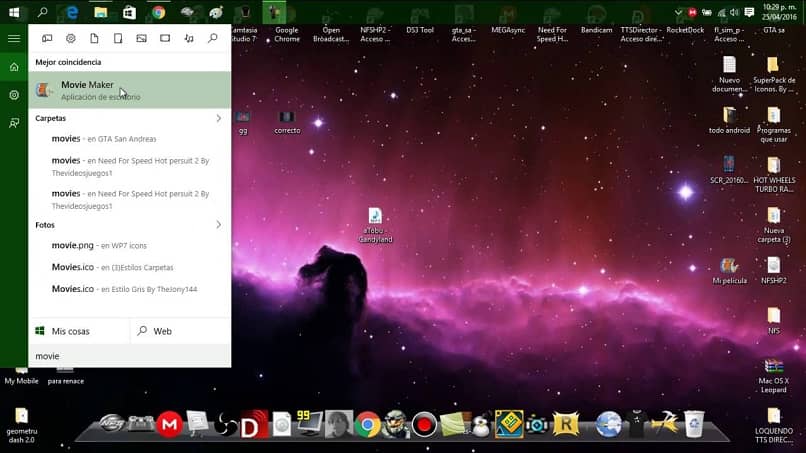Select the geometry dash 2.0 desktop icon

point(22,425)
